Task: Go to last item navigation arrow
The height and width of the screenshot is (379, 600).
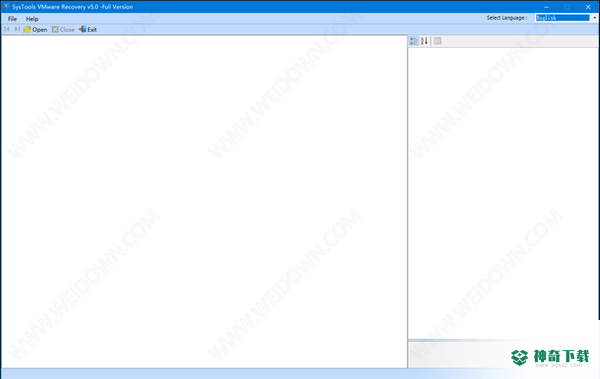Action: (x=17, y=29)
